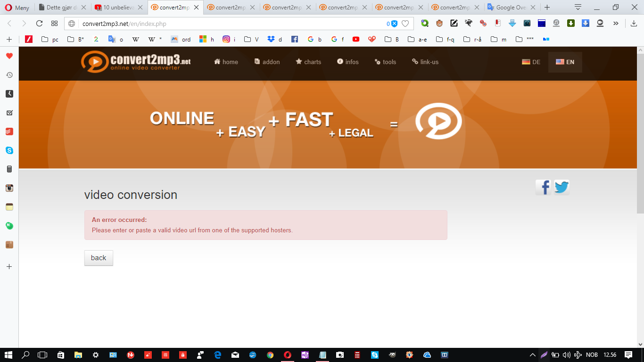Add a sidebar extension with plus
Viewport: 644px width, 362px height.
9,266
